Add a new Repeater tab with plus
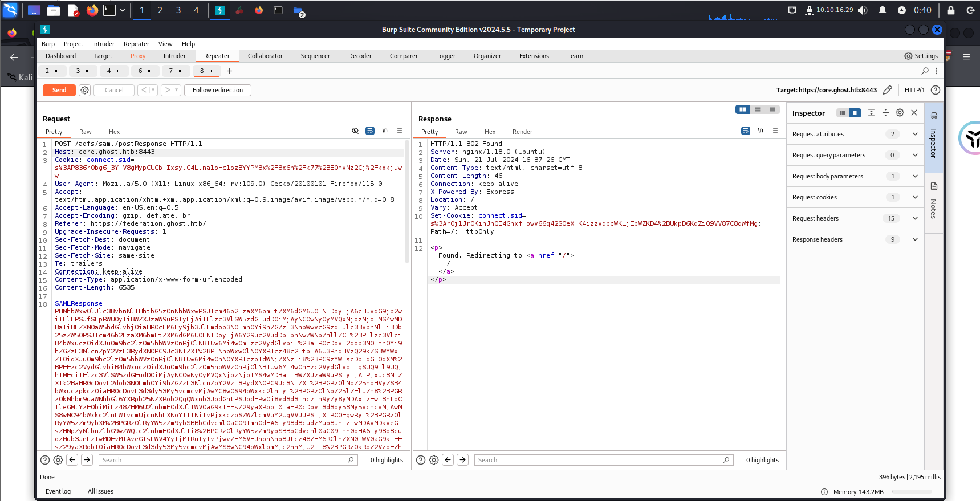The width and height of the screenshot is (980, 501). (x=229, y=71)
